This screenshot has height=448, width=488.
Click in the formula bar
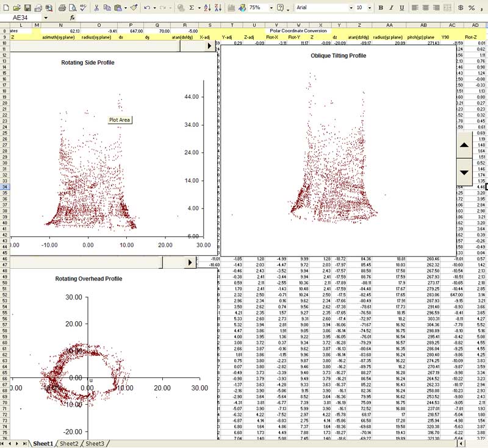[282, 18]
